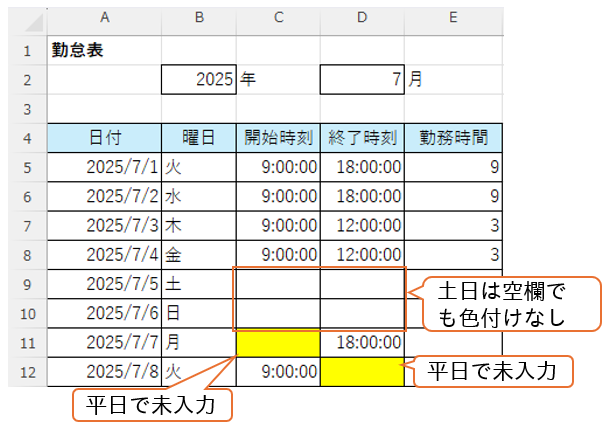Image resolution: width=606 pixels, height=423 pixels.
Task: Select row 5 header
Action: pyautogui.click(x=27, y=167)
